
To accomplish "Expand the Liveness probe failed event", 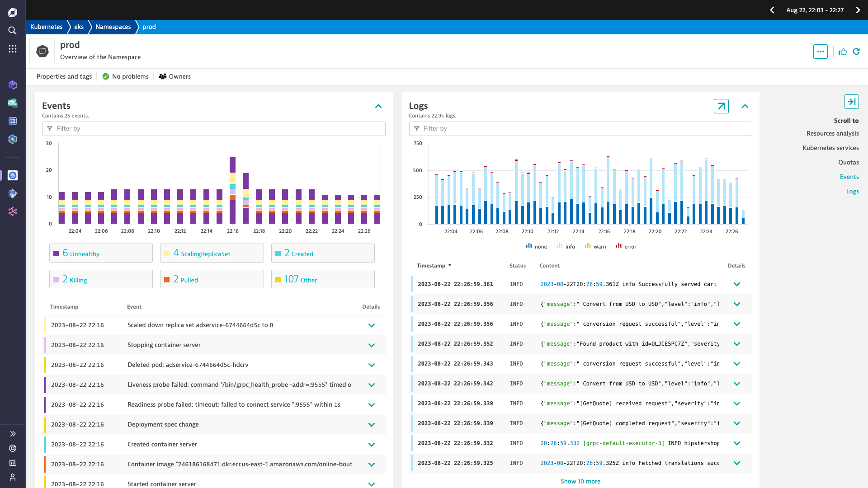I will [x=372, y=385].
